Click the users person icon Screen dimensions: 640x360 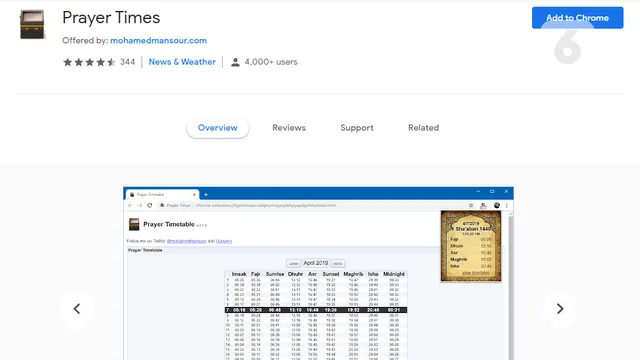coord(235,62)
